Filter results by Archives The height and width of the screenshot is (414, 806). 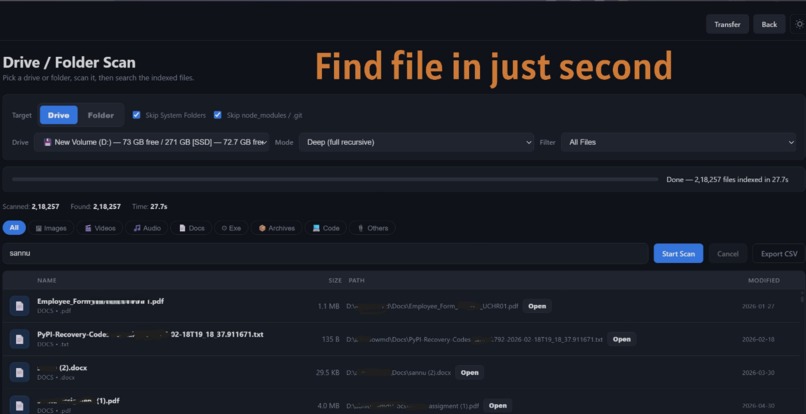point(276,228)
